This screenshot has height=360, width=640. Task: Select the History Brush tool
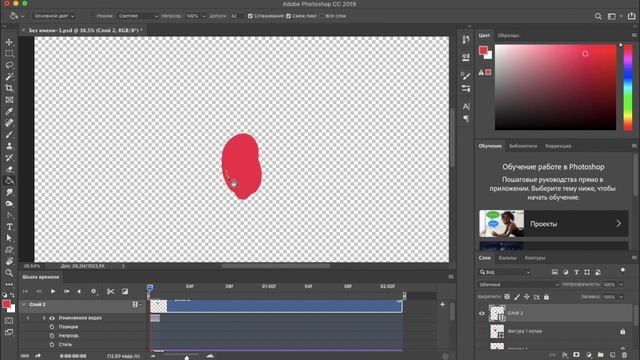coord(9,157)
